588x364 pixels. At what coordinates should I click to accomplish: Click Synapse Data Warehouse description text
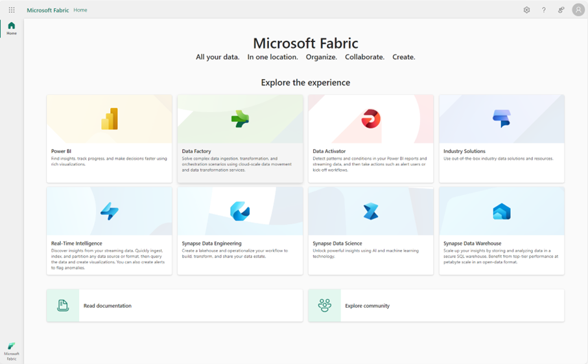coord(500,256)
